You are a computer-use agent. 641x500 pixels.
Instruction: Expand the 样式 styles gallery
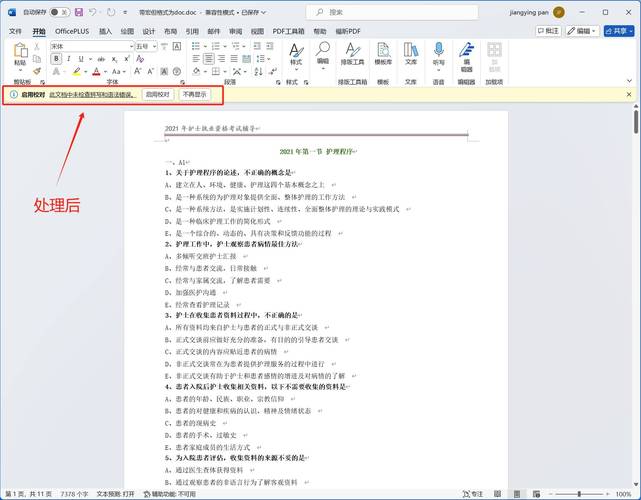pyautogui.click(x=296, y=70)
